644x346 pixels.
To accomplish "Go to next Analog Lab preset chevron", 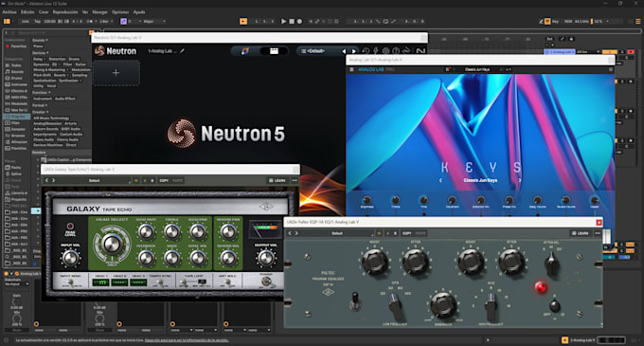I will (x=520, y=180).
